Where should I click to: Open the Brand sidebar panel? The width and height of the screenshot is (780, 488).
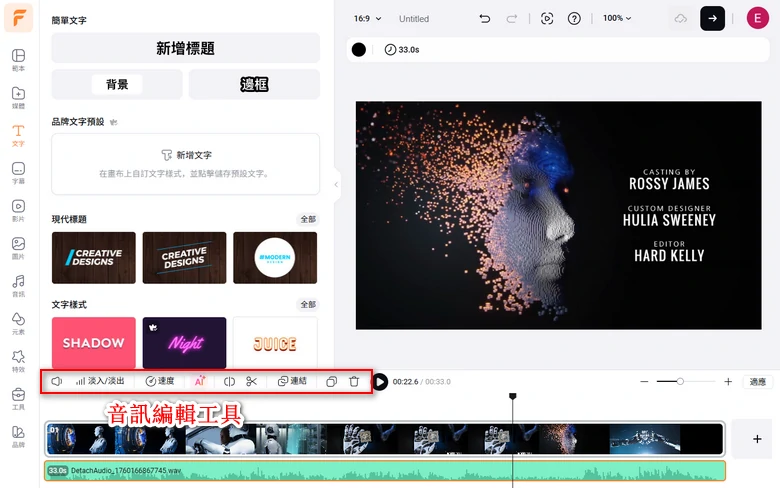pyautogui.click(x=18, y=436)
